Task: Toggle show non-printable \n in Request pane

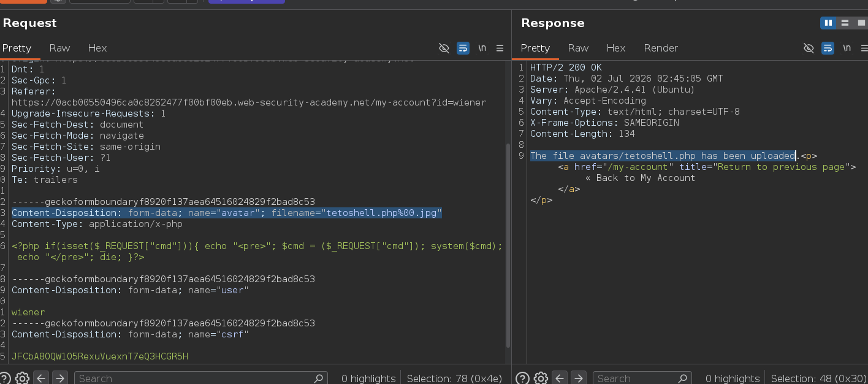Action: tap(482, 48)
